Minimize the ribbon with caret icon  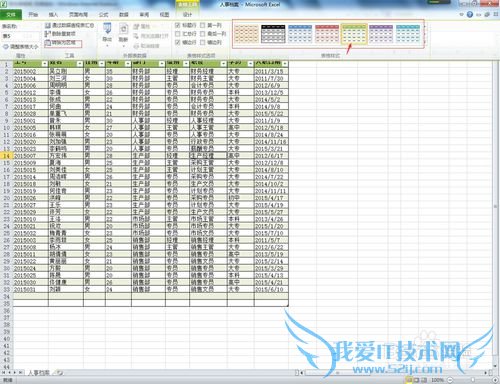click(461, 14)
